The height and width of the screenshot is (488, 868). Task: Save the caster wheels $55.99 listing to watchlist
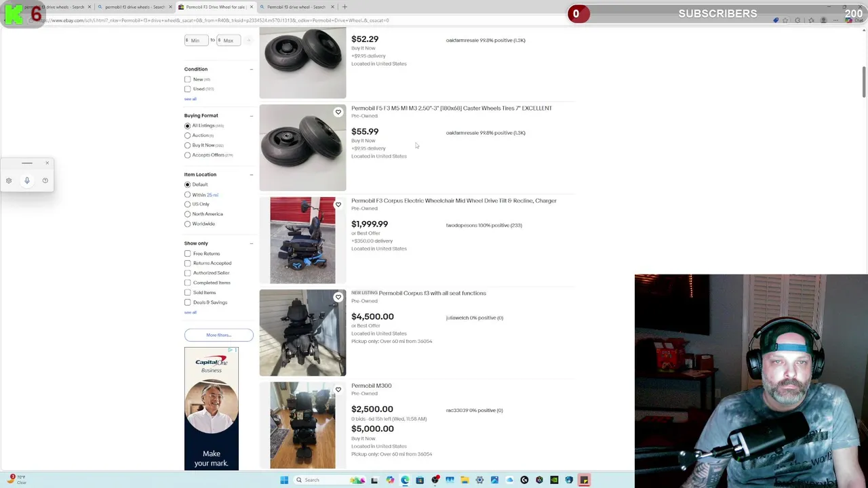click(338, 113)
